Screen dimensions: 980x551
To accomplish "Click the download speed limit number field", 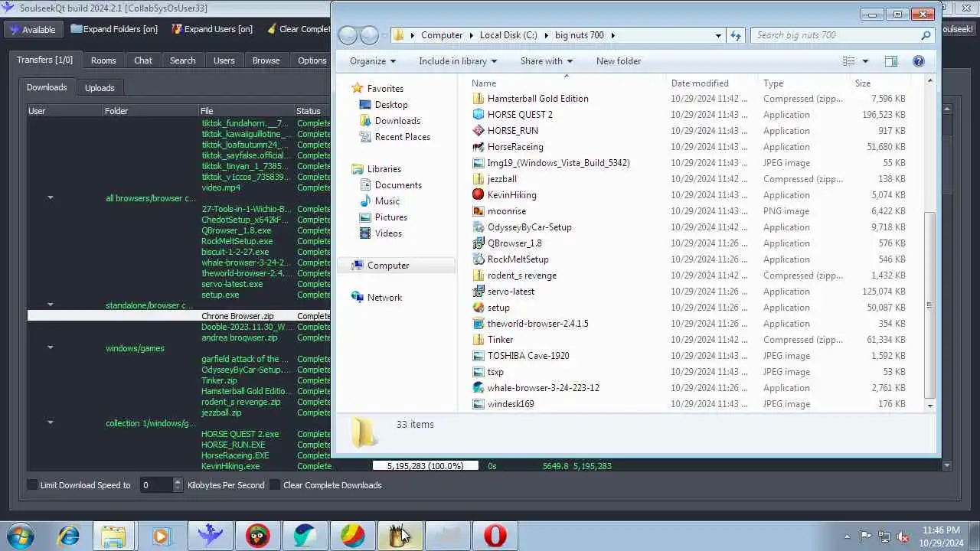I will (156, 485).
